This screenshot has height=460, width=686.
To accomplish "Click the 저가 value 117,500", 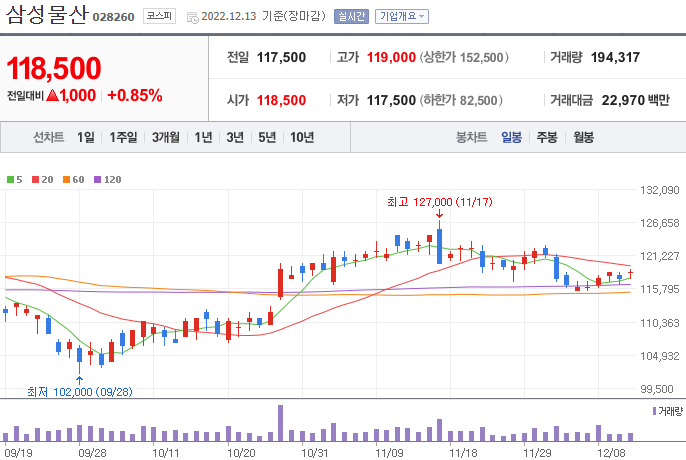I will (391, 100).
